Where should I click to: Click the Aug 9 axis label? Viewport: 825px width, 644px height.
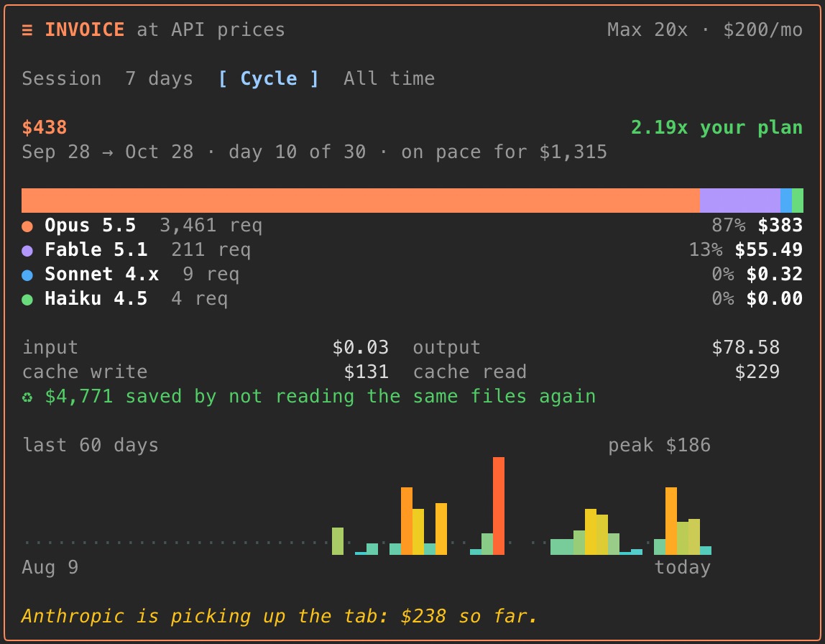click(50, 567)
